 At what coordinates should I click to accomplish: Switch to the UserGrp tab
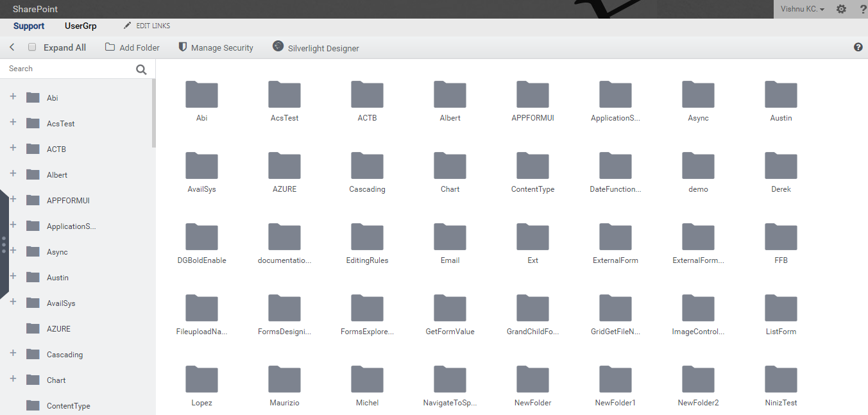81,26
